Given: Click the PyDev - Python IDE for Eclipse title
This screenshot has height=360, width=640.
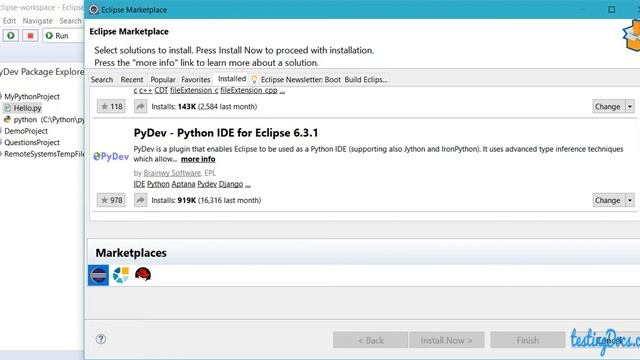Looking at the screenshot, I should tap(226, 133).
